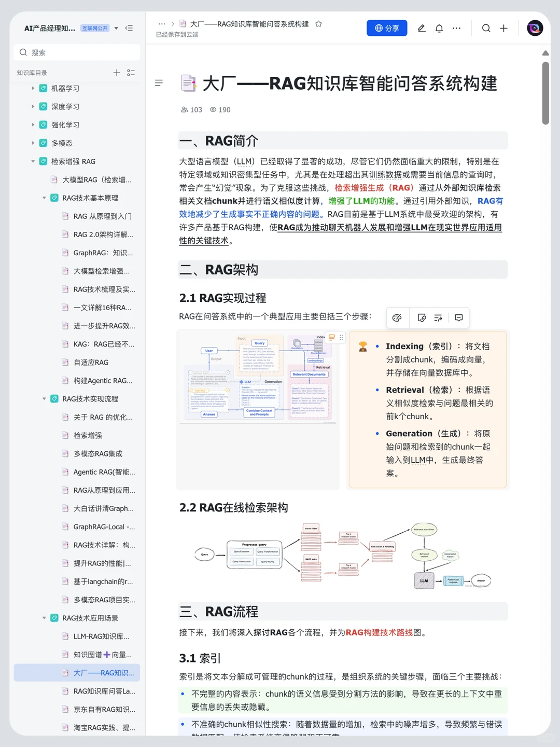Collapse the sidebar with the fold icon
Screen dimensions: 560x747
click(129, 28)
